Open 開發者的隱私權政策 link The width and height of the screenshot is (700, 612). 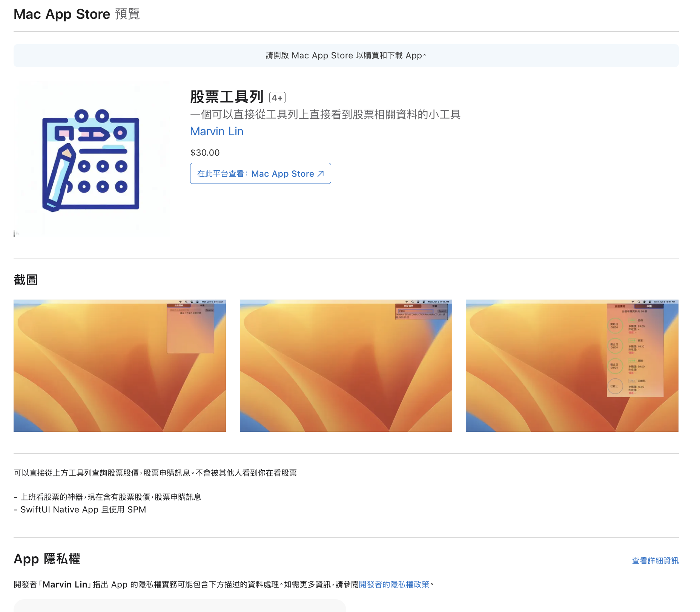pos(394,584)
